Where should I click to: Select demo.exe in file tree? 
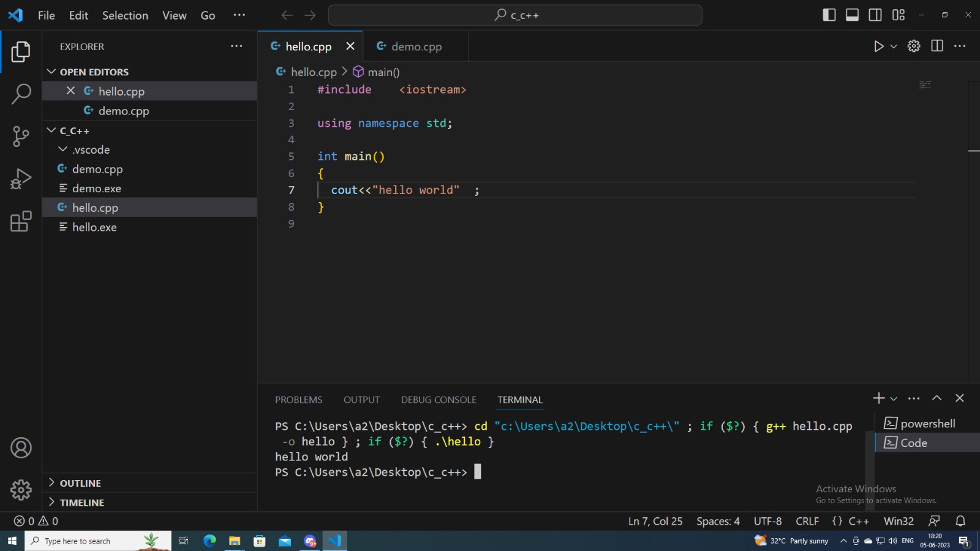pyautogui.click(x=149, y=188)
